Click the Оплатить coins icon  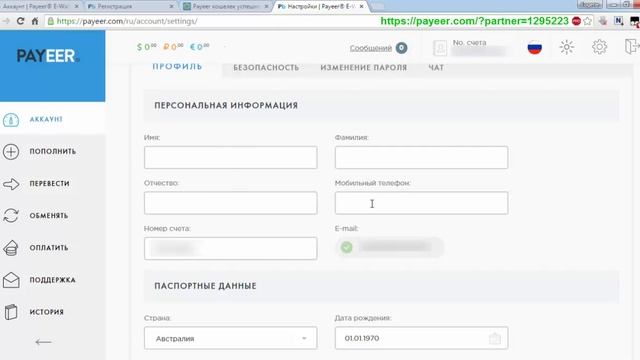11,248
